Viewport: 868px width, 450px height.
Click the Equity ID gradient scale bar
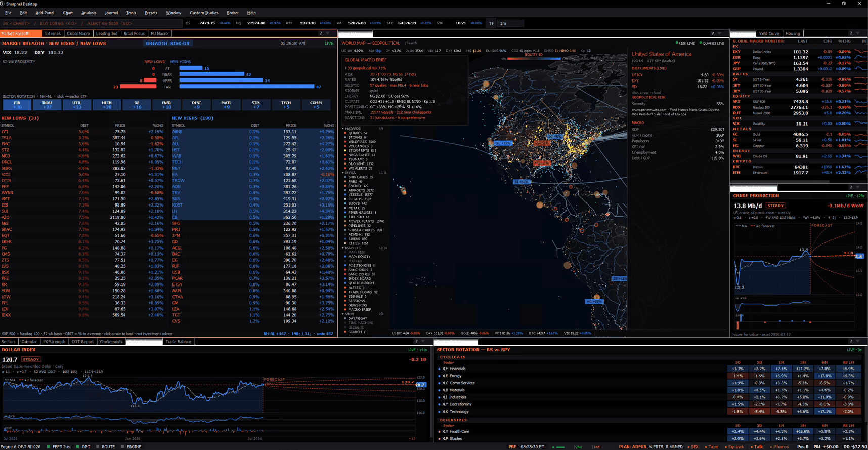tap(534, 59)
